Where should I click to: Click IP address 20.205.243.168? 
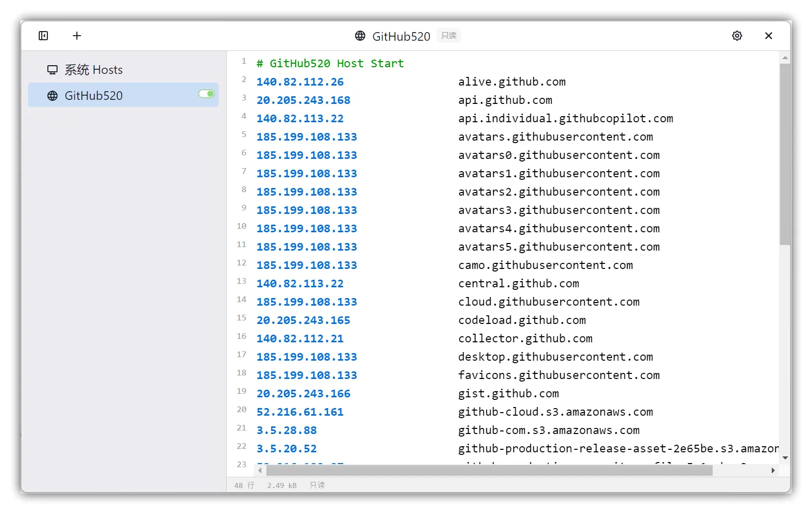click(304, 100)
